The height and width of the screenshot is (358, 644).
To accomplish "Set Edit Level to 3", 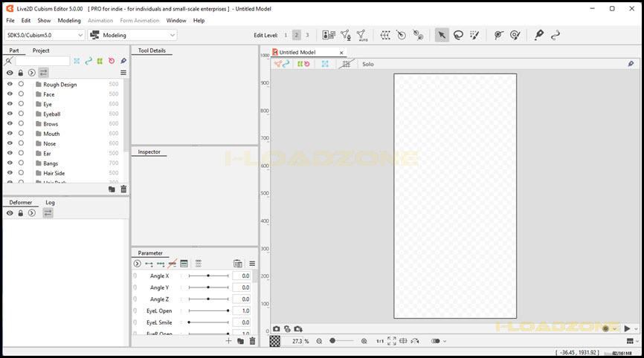I will tap(307, 35).
